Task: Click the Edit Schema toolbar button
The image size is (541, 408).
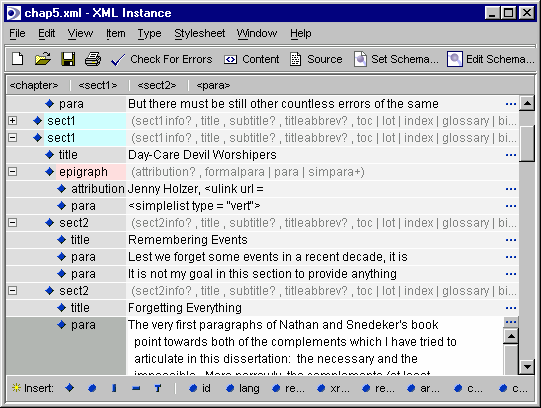Action: click(x=491, y=59)
